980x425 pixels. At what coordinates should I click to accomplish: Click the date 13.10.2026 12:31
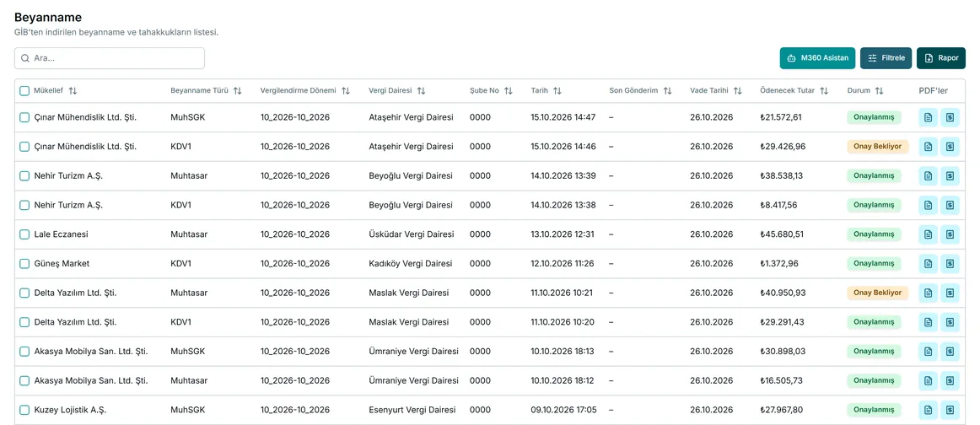pyautogui.click(x=563, y=234)
